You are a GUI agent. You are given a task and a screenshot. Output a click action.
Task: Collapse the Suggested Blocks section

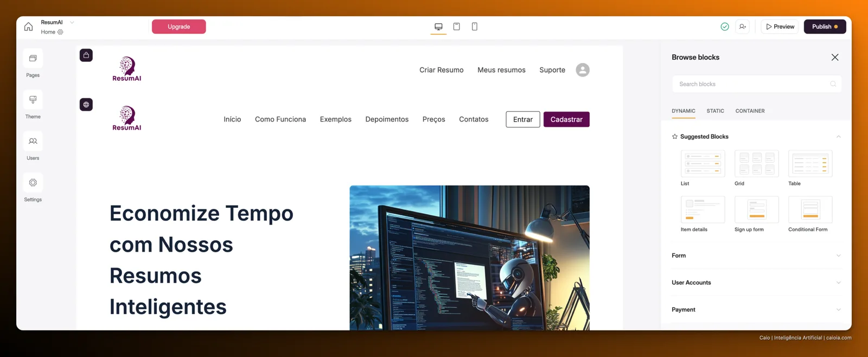pyautogui.click(x=838, y=137)
